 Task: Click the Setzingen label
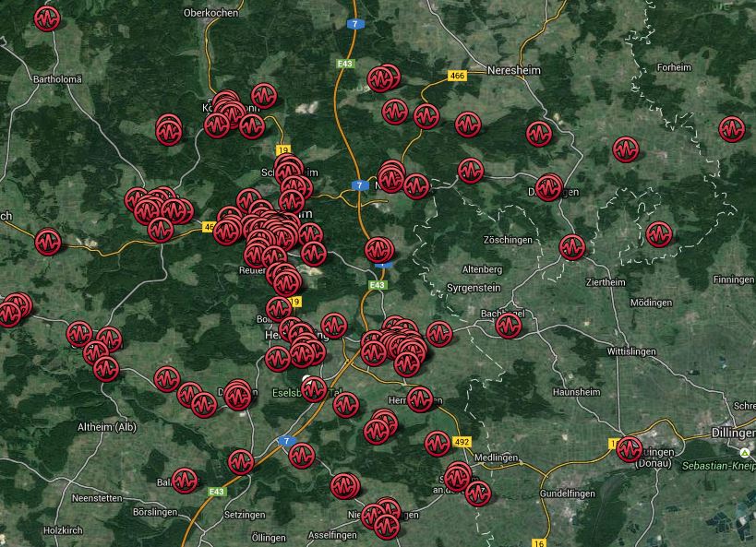pyautogui.click(x=245, y=516)
